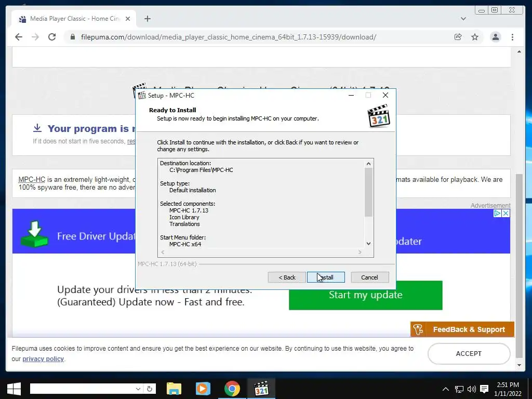Open the taskbar clock showing 2:51 PM
Image resolution: width=532 pixels, height=399 pixels.
pos(508,389)
